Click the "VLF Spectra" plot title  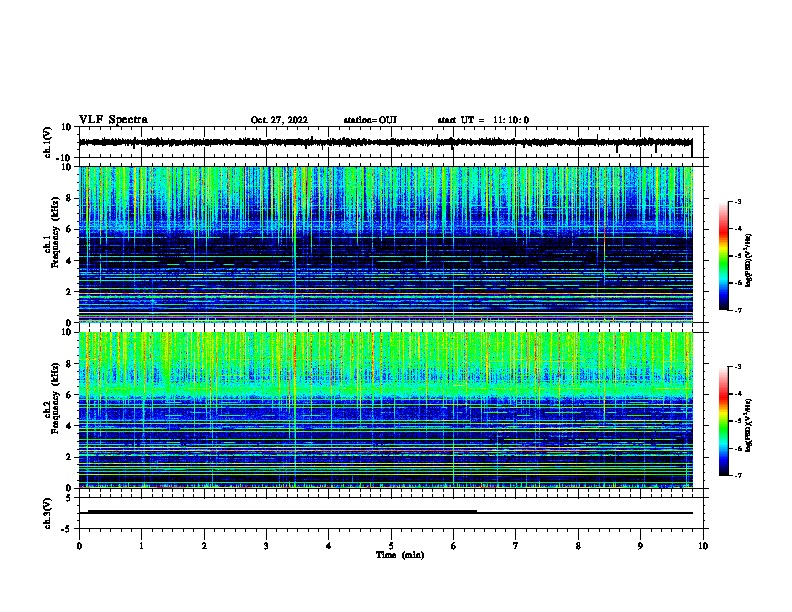(x=113, y=120)
